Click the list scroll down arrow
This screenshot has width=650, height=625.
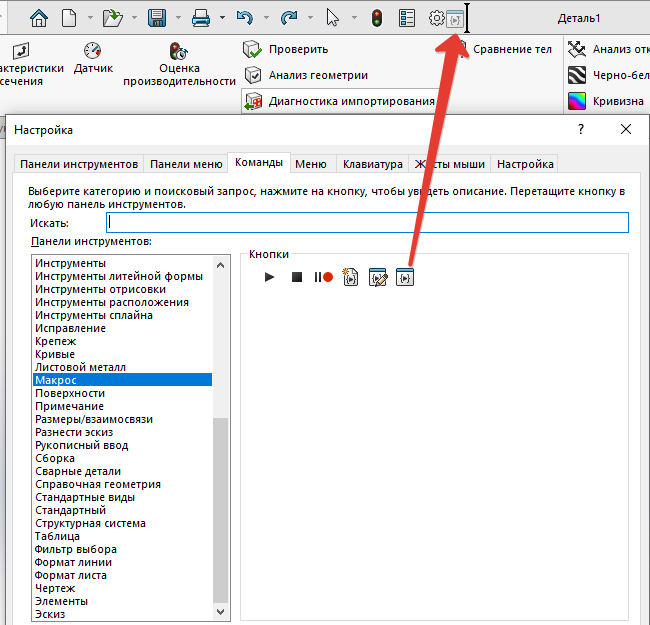click(221, 611)
